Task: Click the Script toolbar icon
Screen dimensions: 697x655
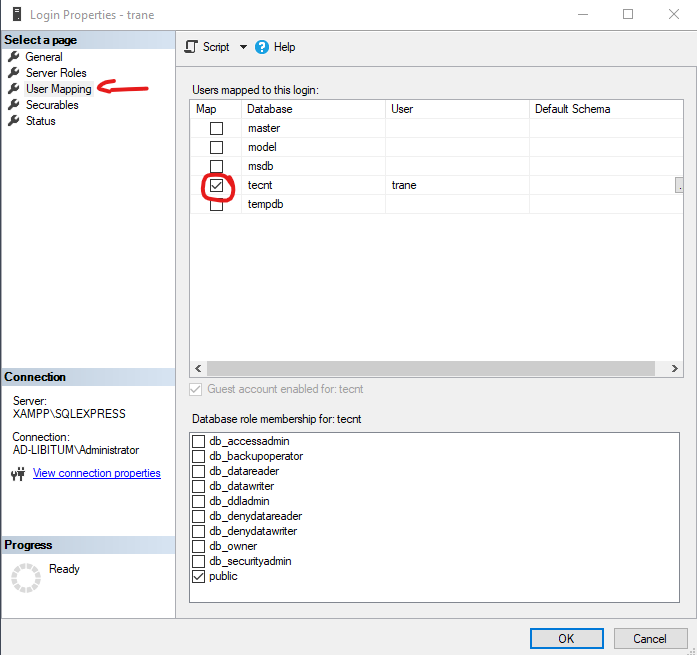Action: (192, 47)
